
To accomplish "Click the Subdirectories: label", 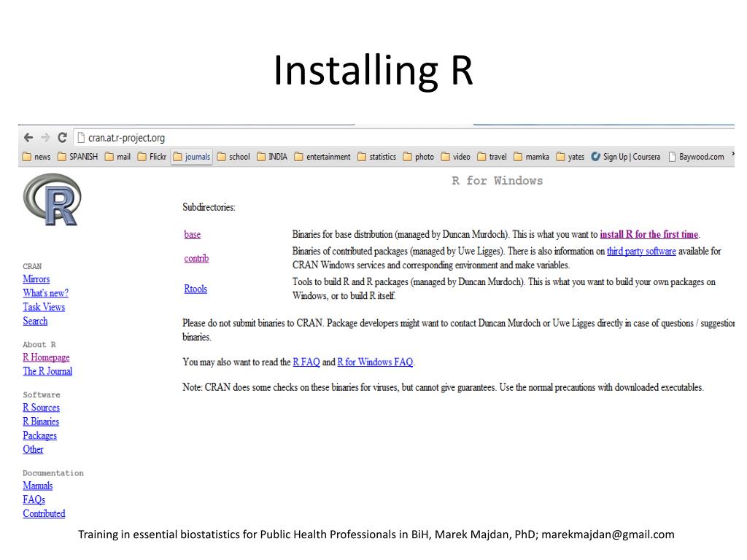I will [209, 207].
